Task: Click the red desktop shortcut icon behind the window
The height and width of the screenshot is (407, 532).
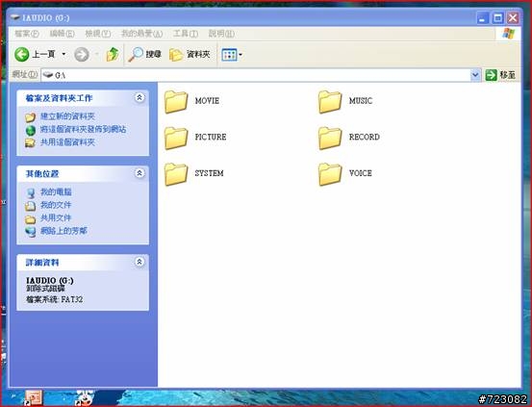Action: pyautogui.click(x=34, y=397)
